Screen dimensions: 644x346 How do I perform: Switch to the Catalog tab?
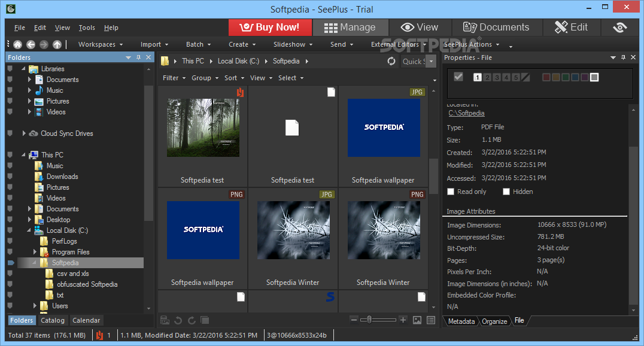53,320
